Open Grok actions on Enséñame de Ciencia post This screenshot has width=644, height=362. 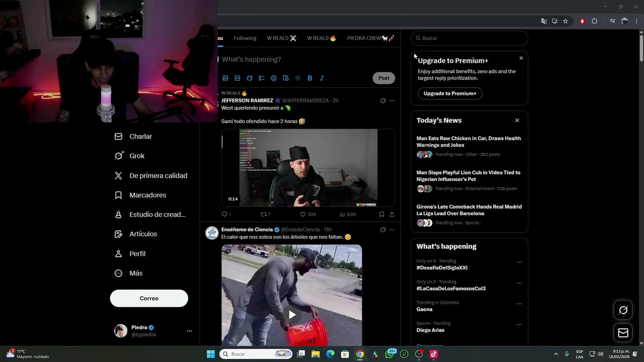click(383, 230)
